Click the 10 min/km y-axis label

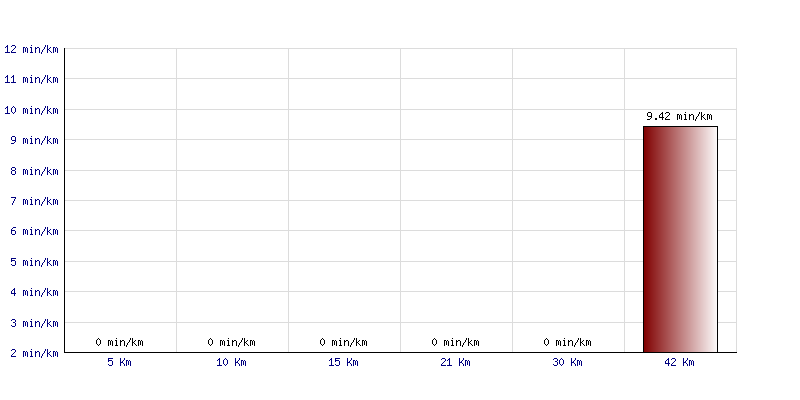pos(31,110)
